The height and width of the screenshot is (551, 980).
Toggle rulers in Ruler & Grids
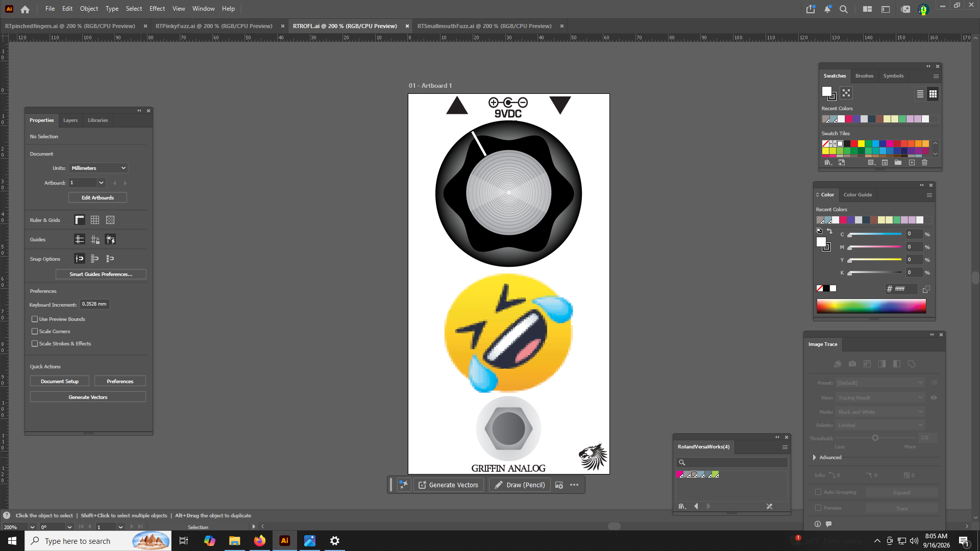(80, 220)
